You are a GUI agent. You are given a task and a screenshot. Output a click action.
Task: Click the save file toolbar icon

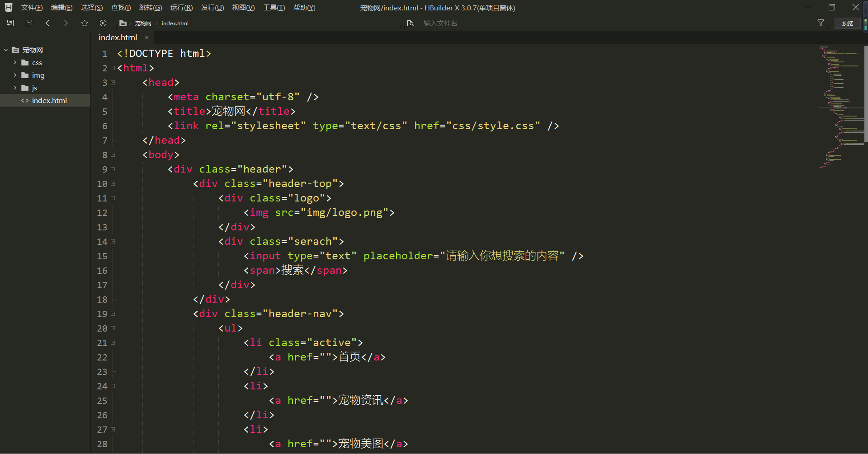coord(29,23)
